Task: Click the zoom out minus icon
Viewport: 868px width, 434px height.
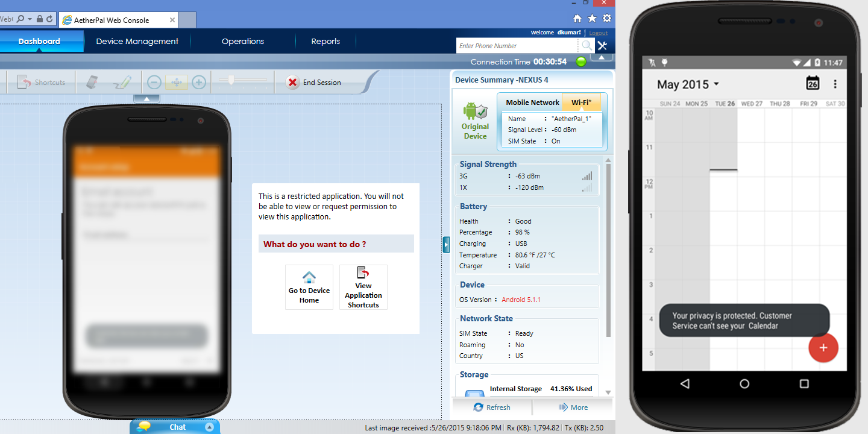Action: pyautogui.click(x=154, y=83)
